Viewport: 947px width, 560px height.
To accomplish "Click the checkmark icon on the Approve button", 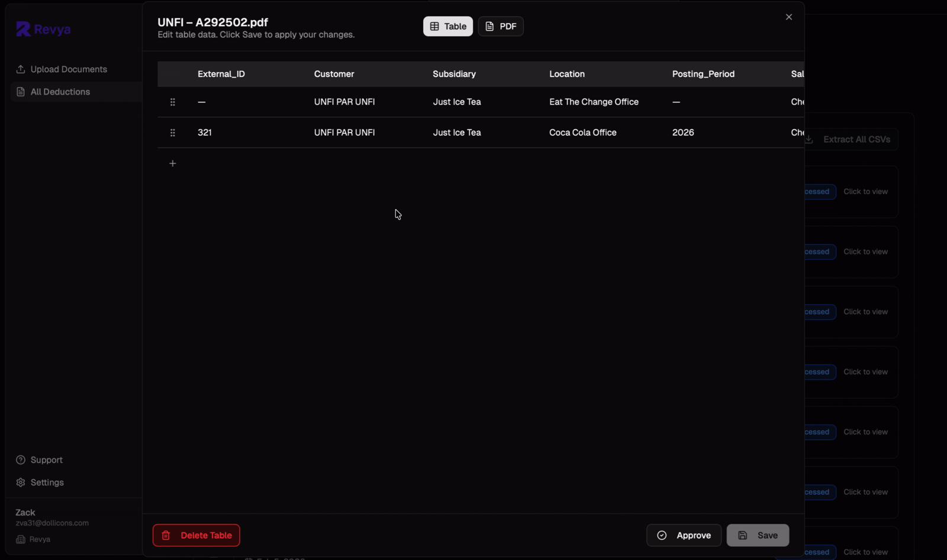I will pyautogui.click(x=662, y=535).
